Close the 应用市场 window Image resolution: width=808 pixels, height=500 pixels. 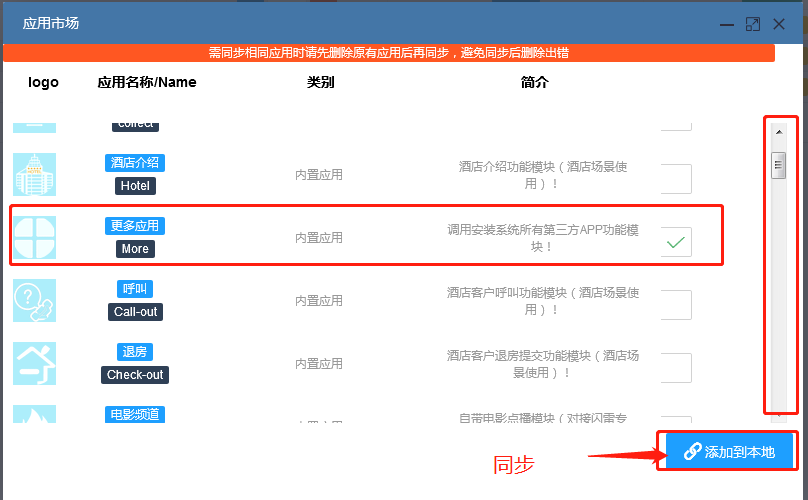coord(779,24)
